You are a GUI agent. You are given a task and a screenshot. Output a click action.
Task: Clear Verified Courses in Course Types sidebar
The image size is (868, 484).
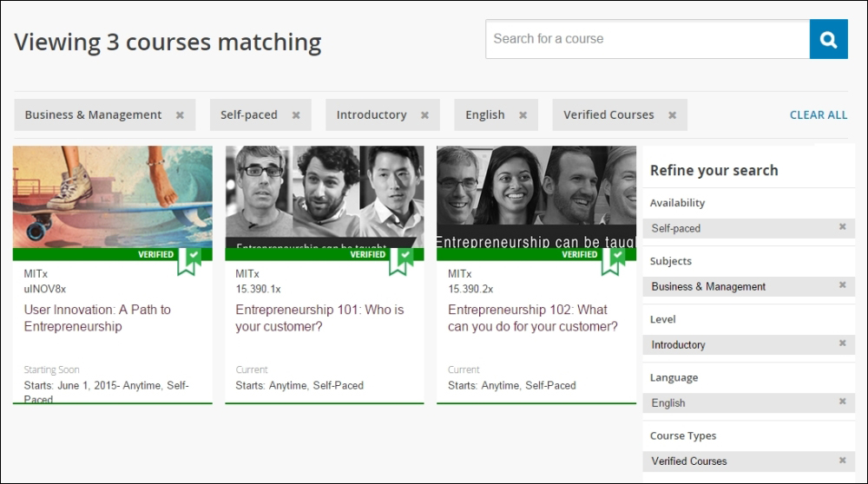[843, 460]
